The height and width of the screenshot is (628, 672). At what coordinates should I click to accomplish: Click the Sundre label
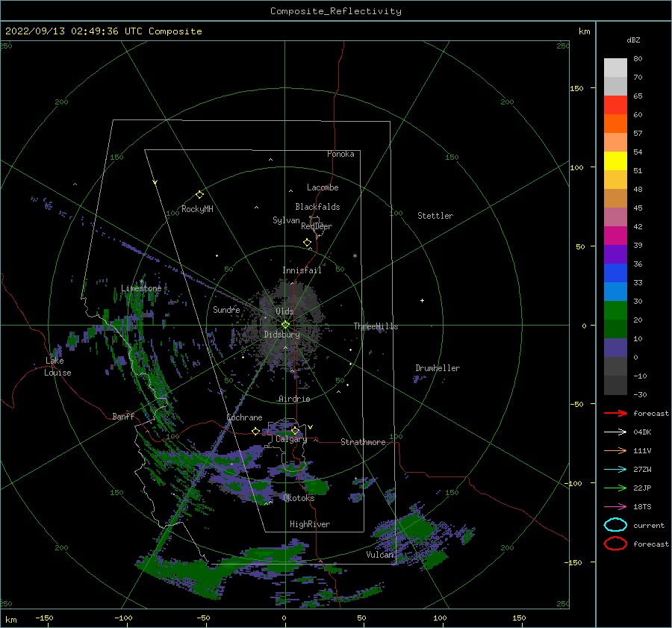point(226,309)
